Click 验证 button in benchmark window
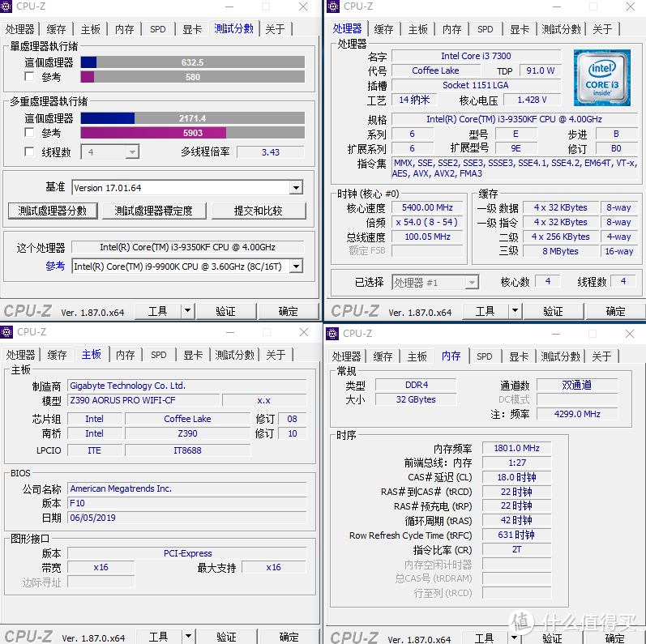The width and height of the screenshot is (646, 644). 226,311
